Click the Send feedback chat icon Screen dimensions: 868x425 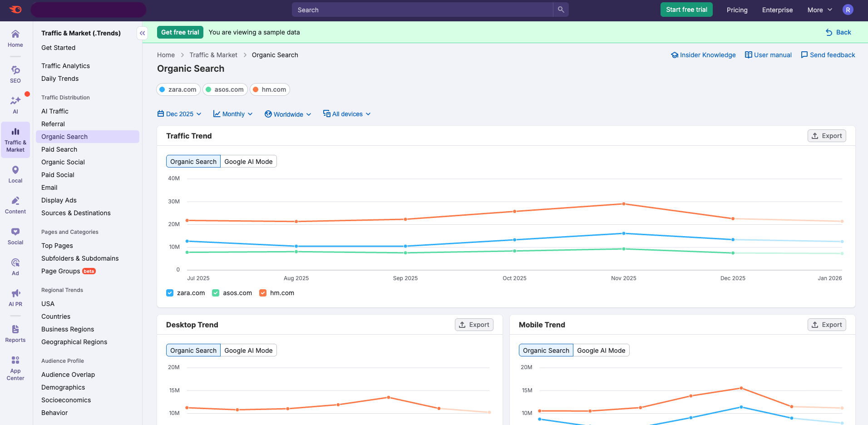[x=804, y=55]
